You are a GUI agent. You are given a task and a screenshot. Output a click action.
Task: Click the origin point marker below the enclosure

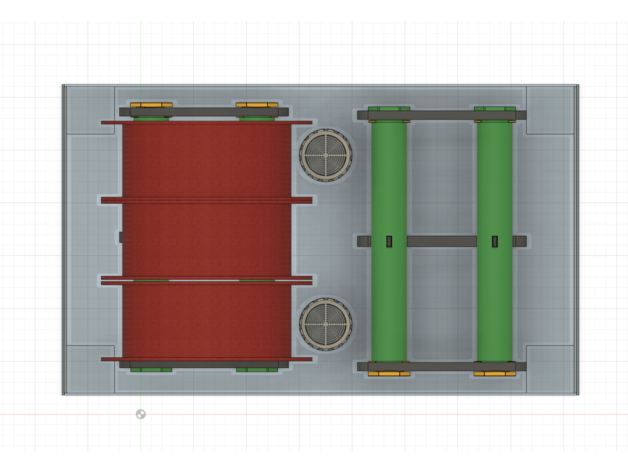pyautogui.click(x=140, y=414)
